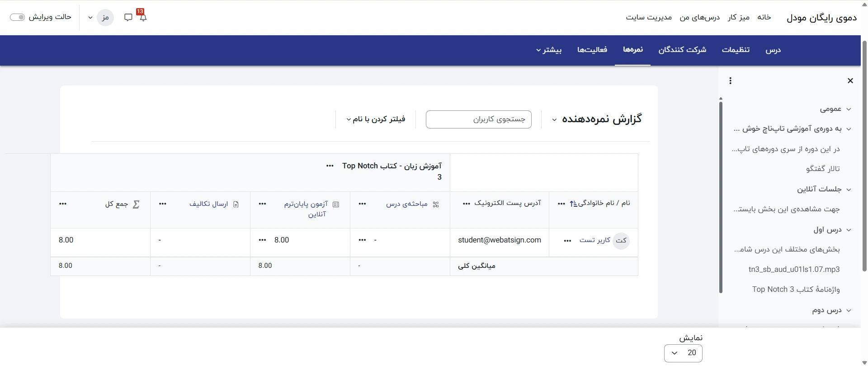Sort ascending by last name arrow
The height and width of the screenshot is (366, 868).
[x=573, y=204]
